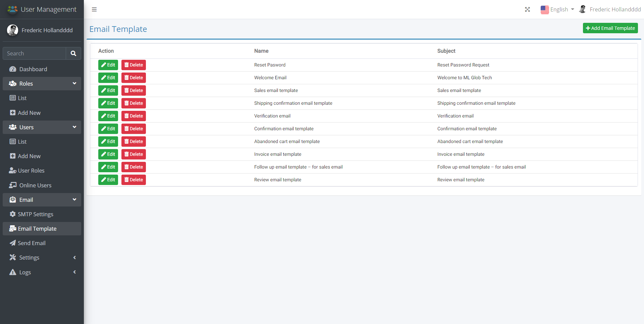Delete the Review email template

pyautogui.click(x=133, y=180)
